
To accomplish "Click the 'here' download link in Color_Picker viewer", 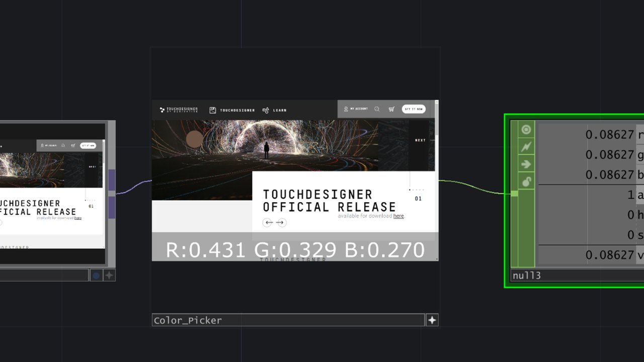I will 398,216.
